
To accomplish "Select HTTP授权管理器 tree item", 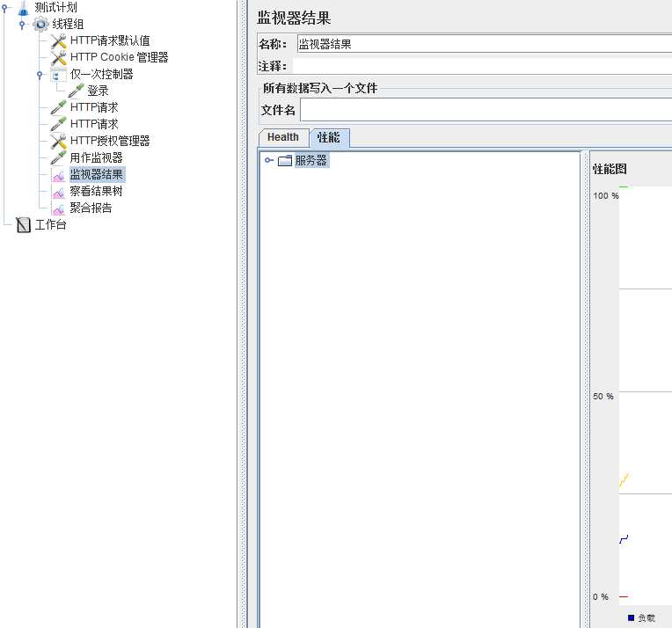I will (110, 141).
